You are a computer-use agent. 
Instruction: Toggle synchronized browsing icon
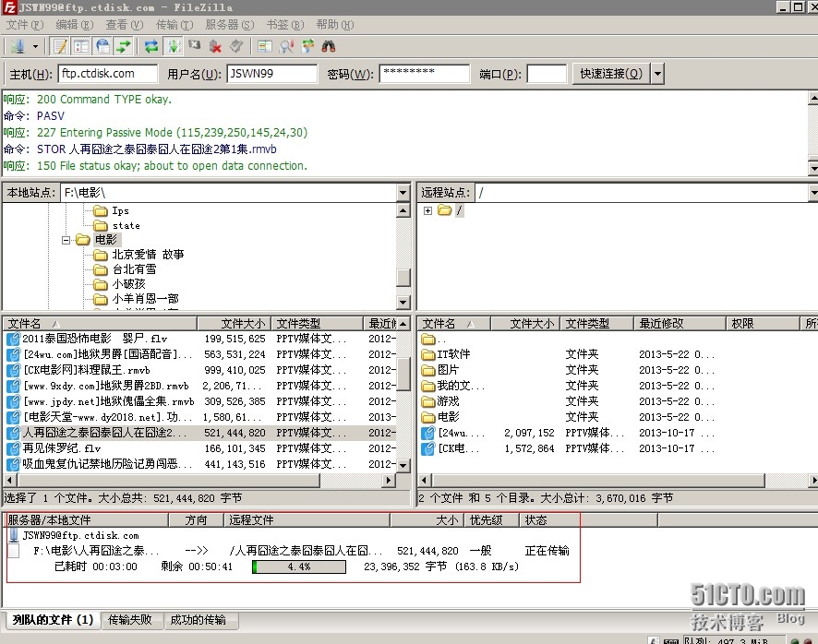(307, 46)
